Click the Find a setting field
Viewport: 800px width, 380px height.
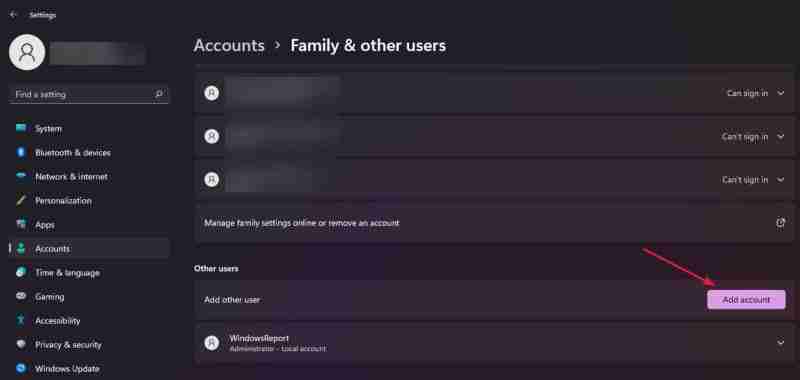click(x=89, y=94)
